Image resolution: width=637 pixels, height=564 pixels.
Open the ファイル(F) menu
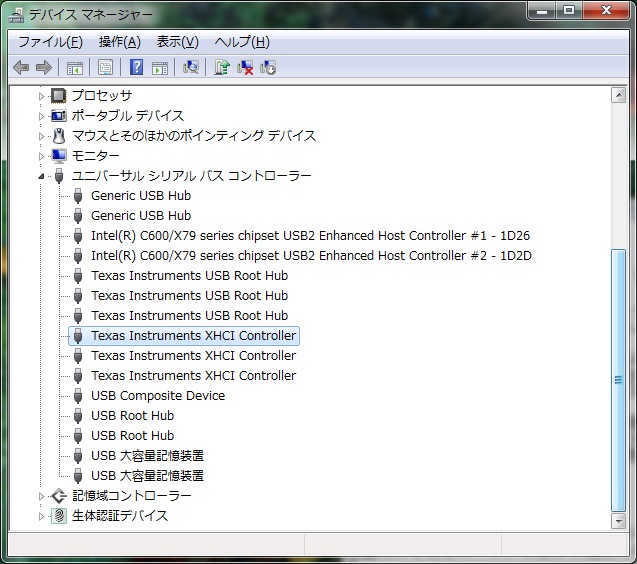point(51,42)
